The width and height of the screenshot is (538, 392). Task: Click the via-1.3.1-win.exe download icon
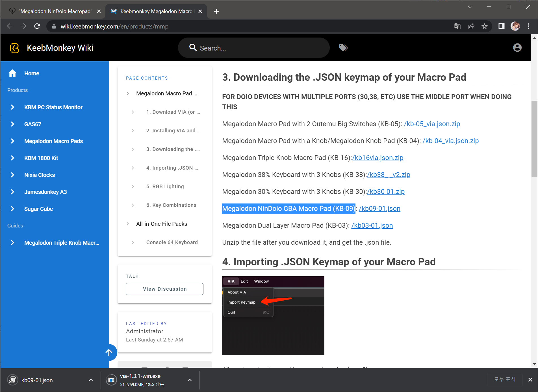pyautogui.click(x=111, y=380)
